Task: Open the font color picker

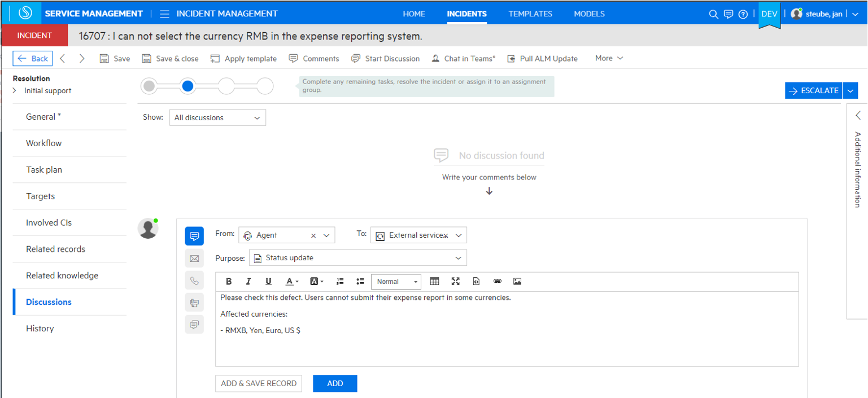Action: [290, 281]
